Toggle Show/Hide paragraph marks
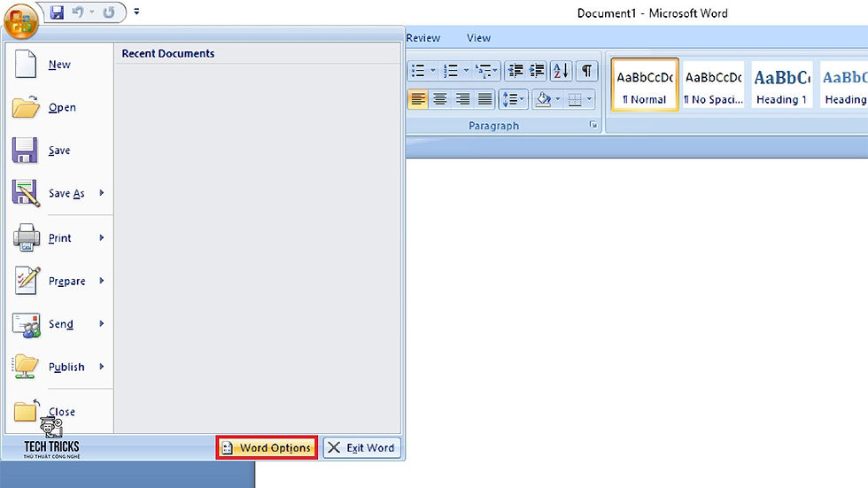The width and height of the screenshot is (868, 488). pos(586,71)
